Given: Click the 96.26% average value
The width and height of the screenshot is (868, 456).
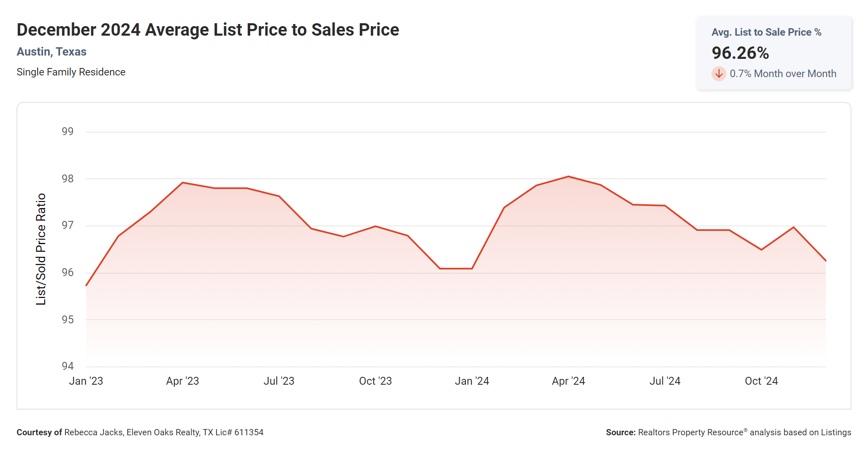Looking at the screenshot, I should 740,53.
